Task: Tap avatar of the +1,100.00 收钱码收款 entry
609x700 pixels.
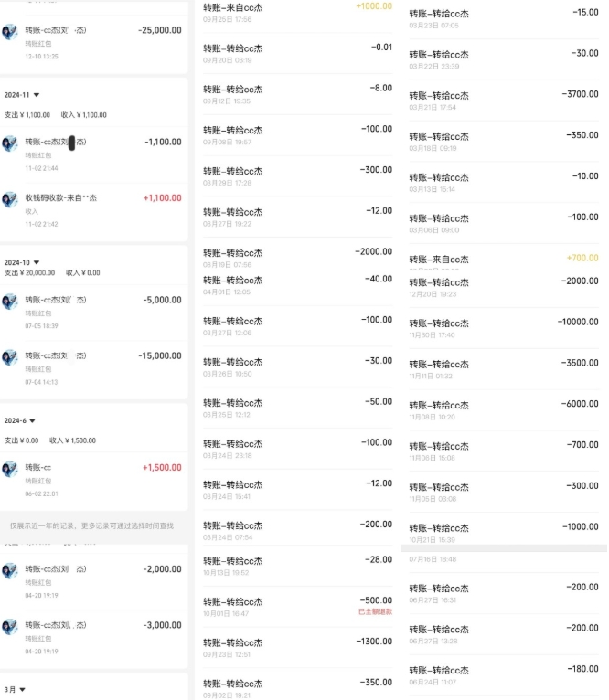Action: [x=10, y=199]
